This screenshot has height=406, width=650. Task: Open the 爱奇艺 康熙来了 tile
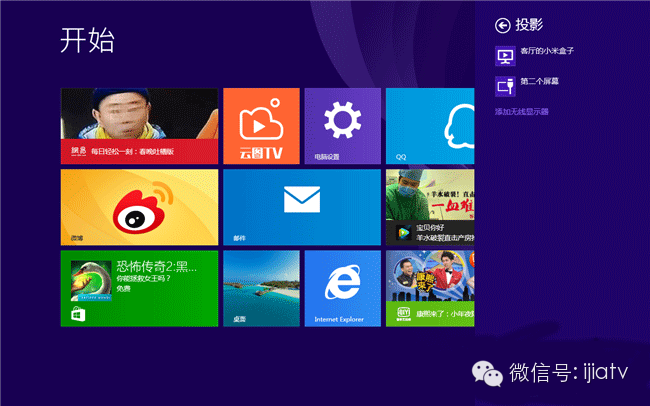pyautogui.click(x=430, y=288)
